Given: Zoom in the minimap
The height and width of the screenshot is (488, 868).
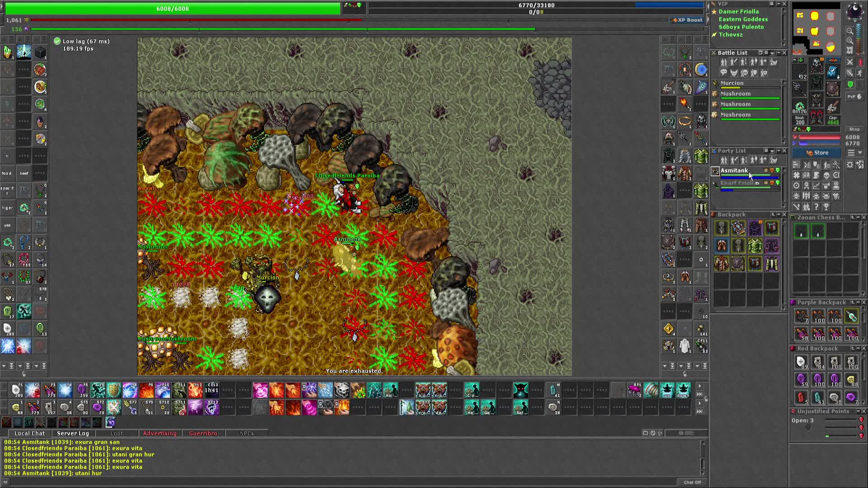Looking at the screenshot, I should pos(850,40).
